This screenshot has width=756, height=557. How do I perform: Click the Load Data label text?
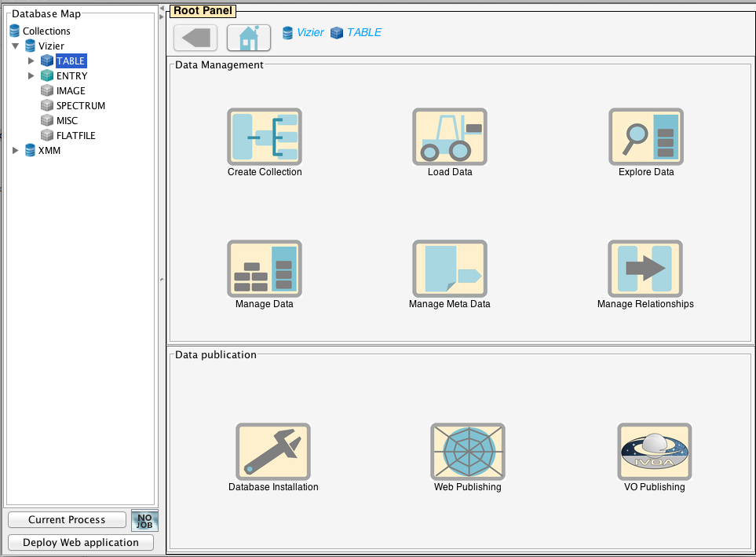coord(450,172)
